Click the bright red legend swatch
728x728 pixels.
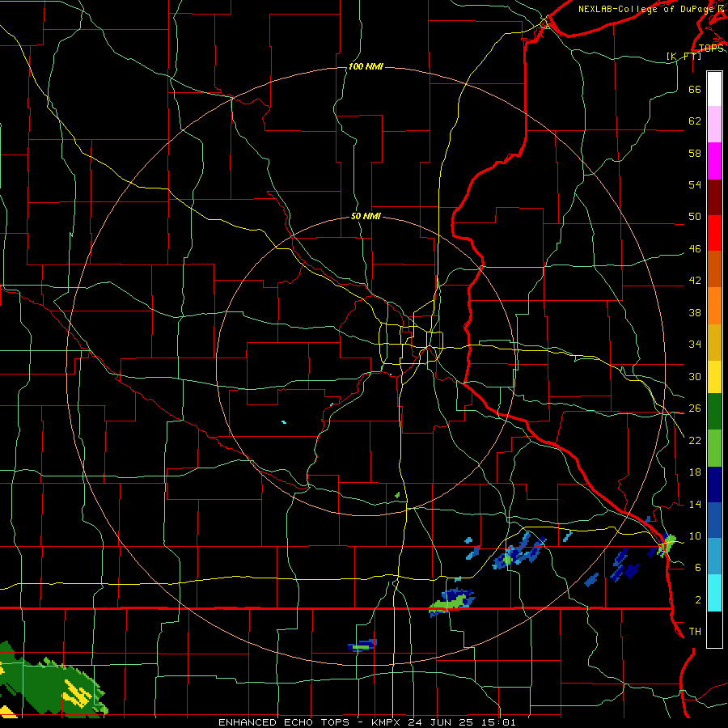pyautogui.click(x=714, y=233)
